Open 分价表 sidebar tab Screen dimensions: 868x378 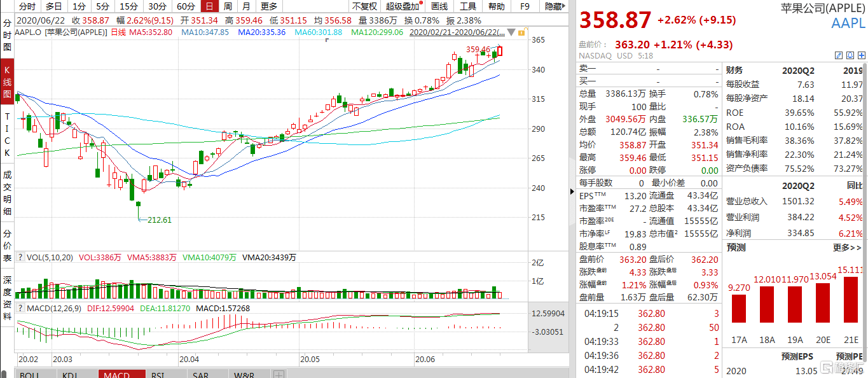click(8, 246)
